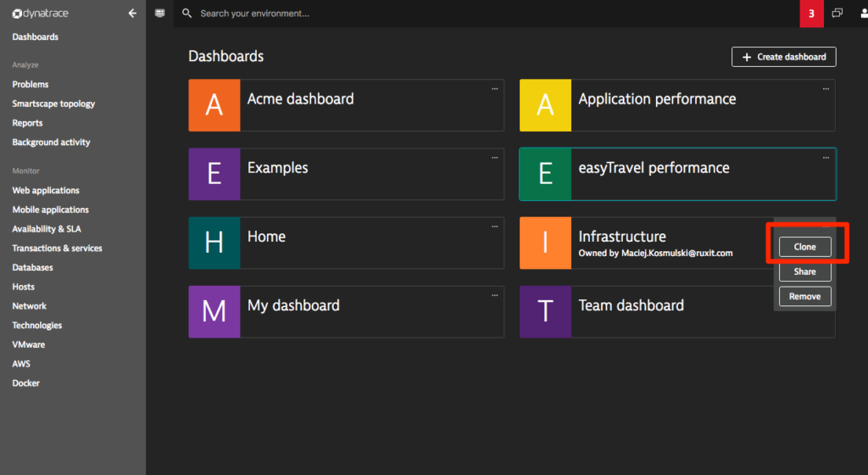Image resolution: width=868 pixels, height=475 pixels.
Task: Open Background activity
Action: tap(51, 142)
